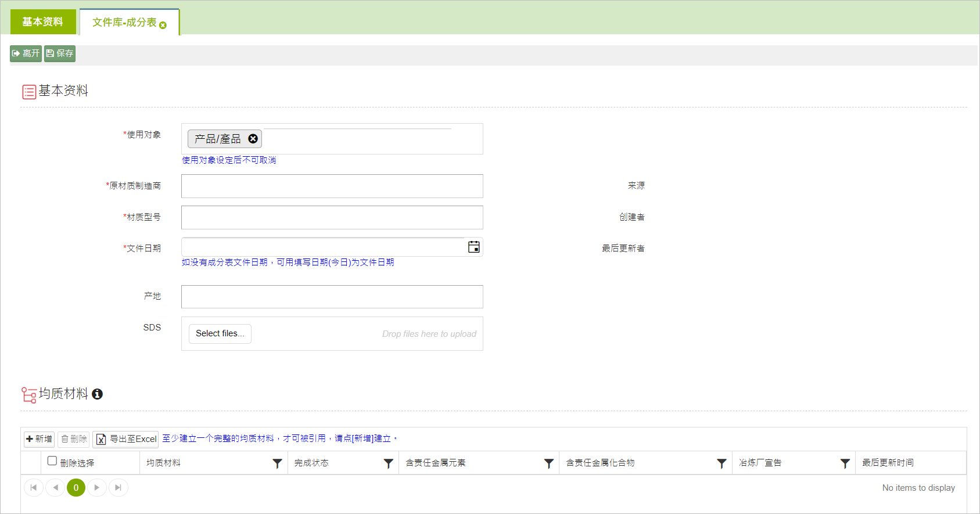
Task: Click the Drop files here to upload area
Action: (x=429, y=334)
